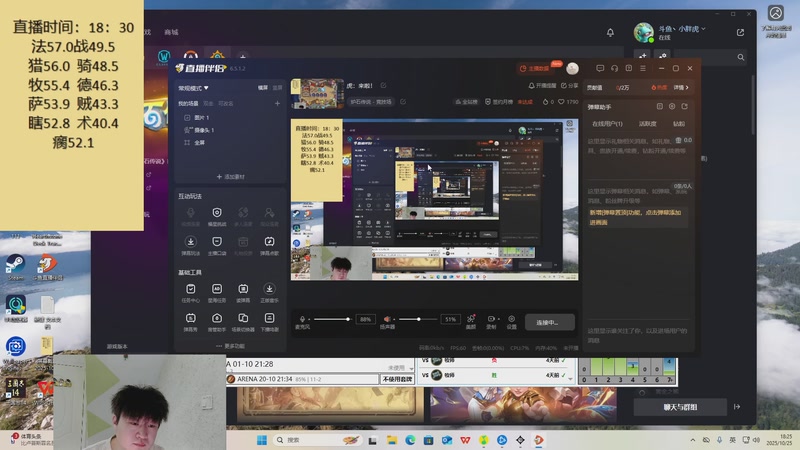Click the 开播提醒 bell
Screen dimensions: 800x450
pos(542,86)
